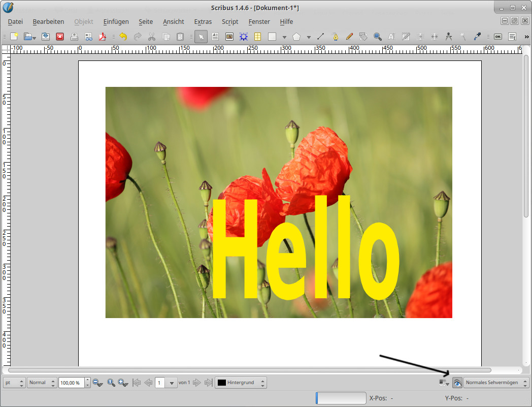Open the Hintergrund layer dropdown

click(x=241, y=383)
